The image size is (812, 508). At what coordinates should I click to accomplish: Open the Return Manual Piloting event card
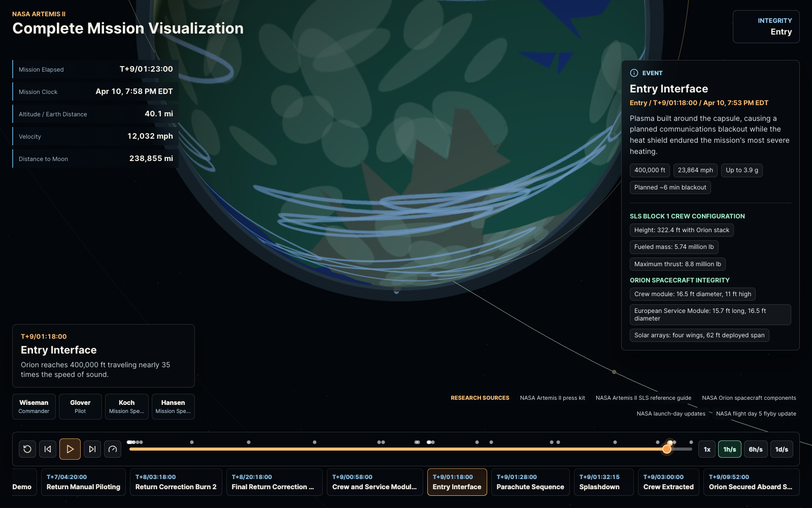pyautogui.click(x=83, y=482)
